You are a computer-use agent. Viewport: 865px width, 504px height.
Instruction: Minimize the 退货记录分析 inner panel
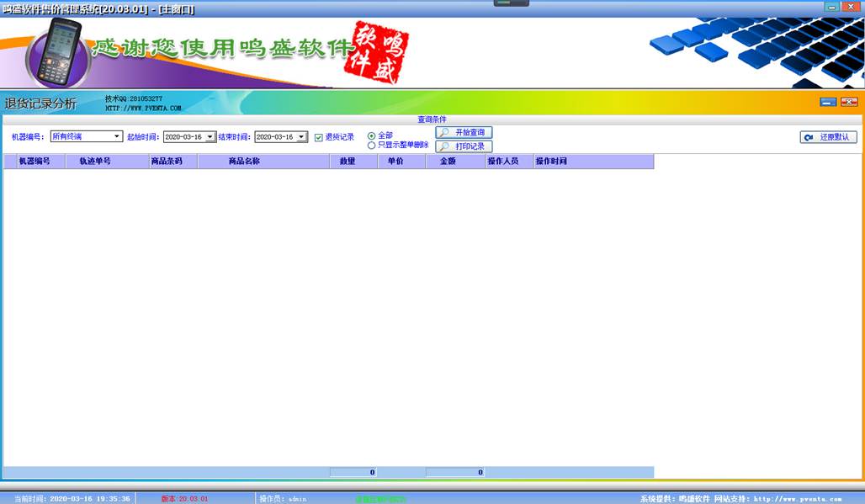[x=828, y=103]
